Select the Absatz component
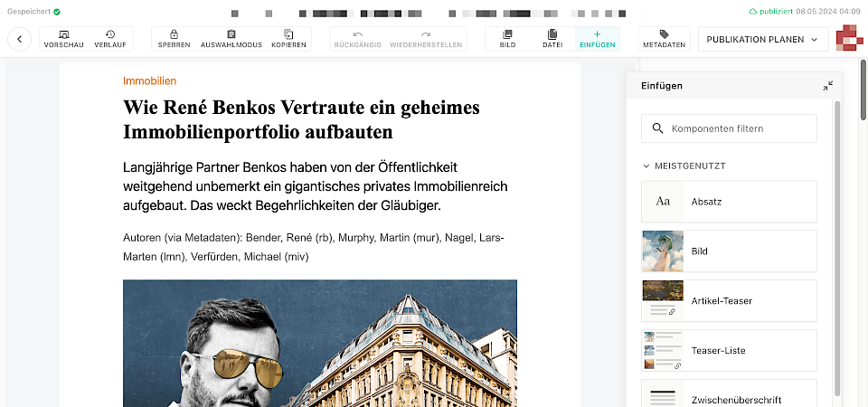Screen dimensions: 868x407 tap(729, 201)
